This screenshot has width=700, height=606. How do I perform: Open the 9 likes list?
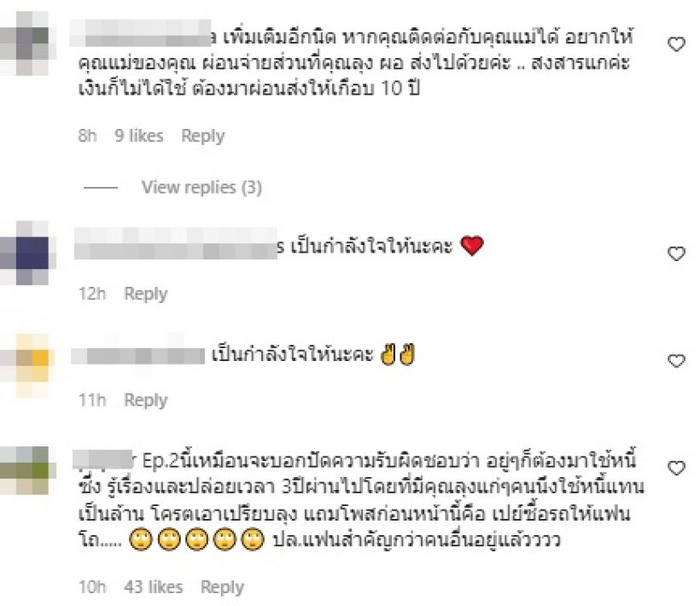pos(139,136)
